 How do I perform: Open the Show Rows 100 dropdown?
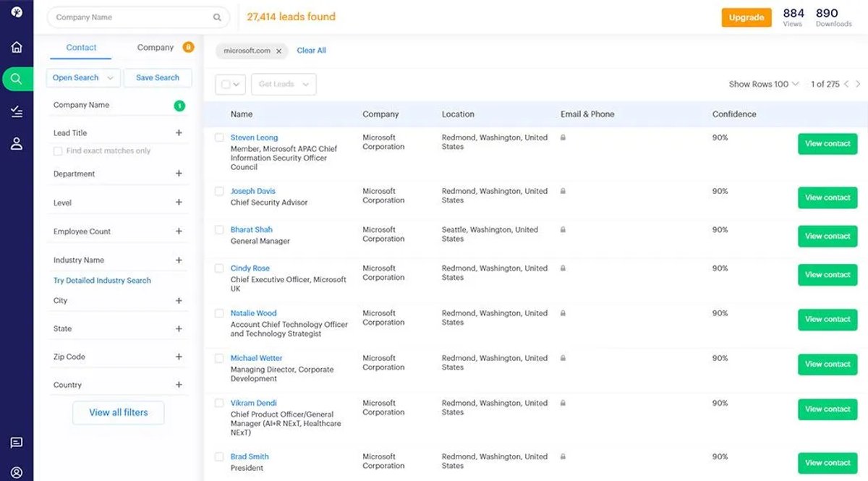click(x=764, y=84)
